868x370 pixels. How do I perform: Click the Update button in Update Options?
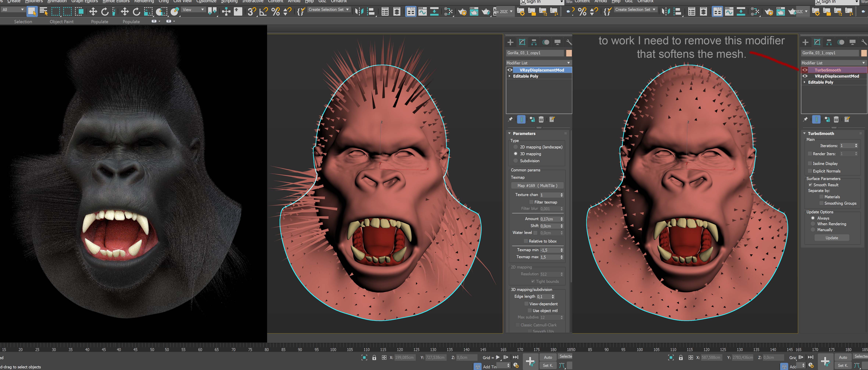pos(832,238)
